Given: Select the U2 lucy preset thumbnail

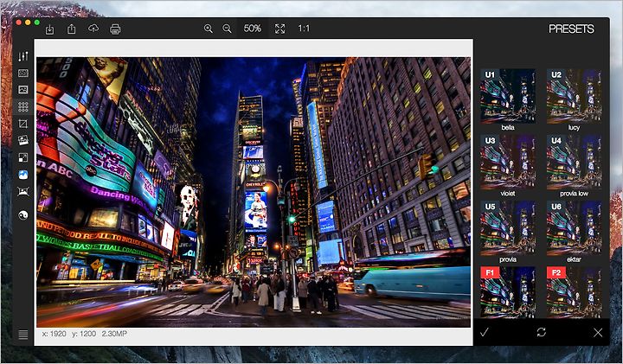Looking at the screenshot, I should 574,96.
